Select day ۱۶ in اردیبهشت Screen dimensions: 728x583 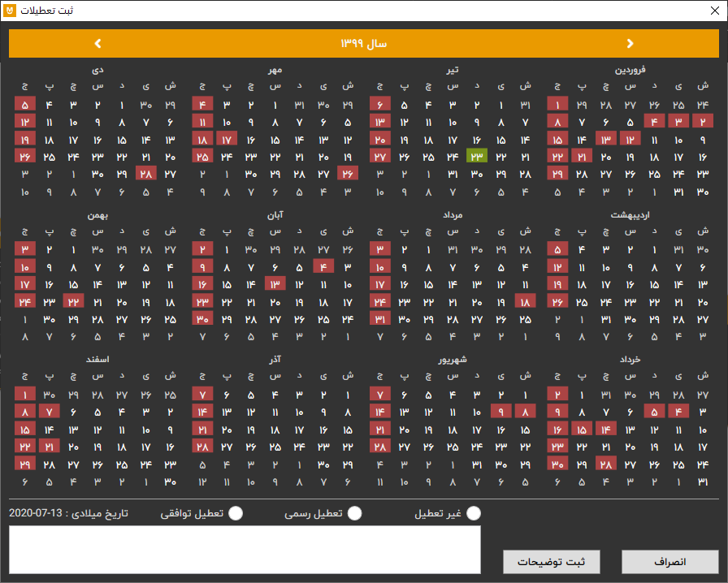point(630,284)
